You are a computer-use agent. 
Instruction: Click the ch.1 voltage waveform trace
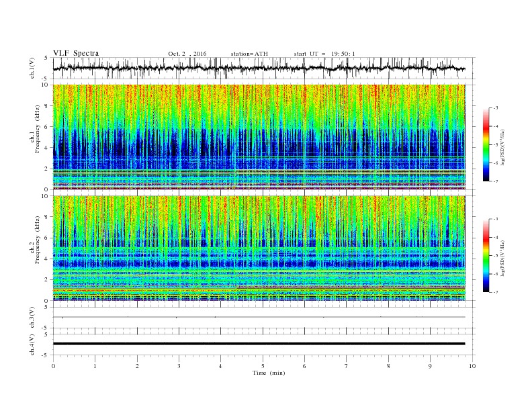click(x=259, y=68)
